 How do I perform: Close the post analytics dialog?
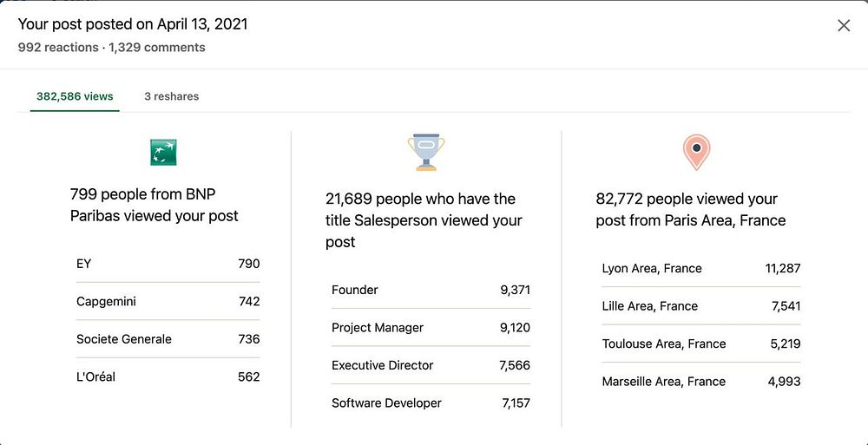point(844,26)
